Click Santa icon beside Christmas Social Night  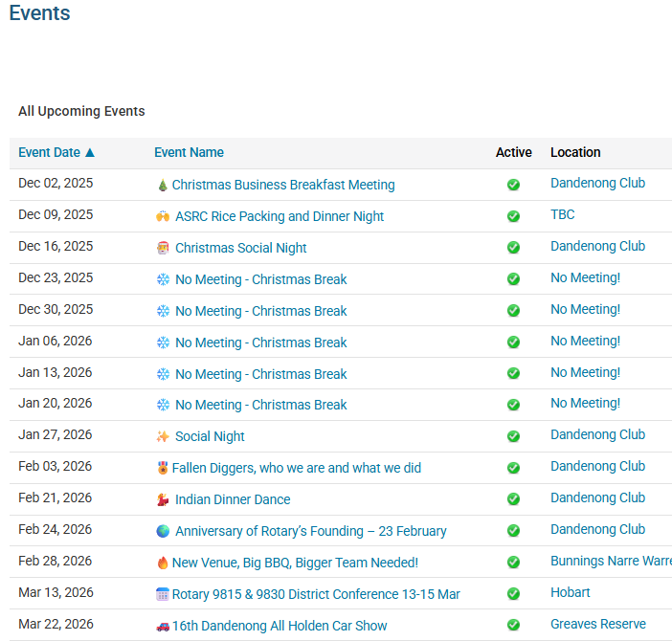pyautogui.click(x=163, y=248)
